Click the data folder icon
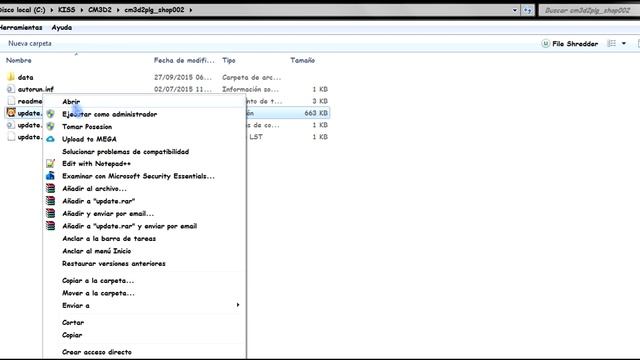 click(11, 77)
